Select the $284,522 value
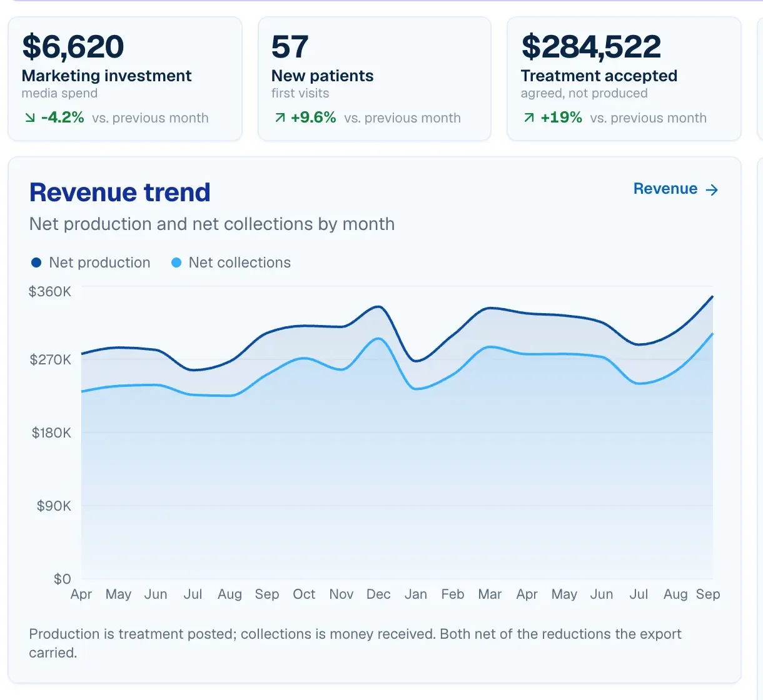The image size is (763, 700). [591, 47]
